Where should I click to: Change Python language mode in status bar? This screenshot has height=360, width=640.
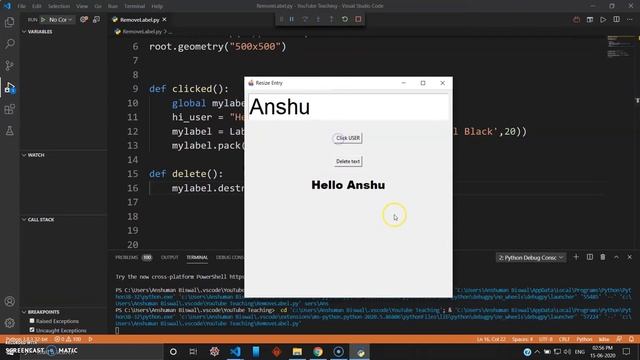[x=584, y=339]
